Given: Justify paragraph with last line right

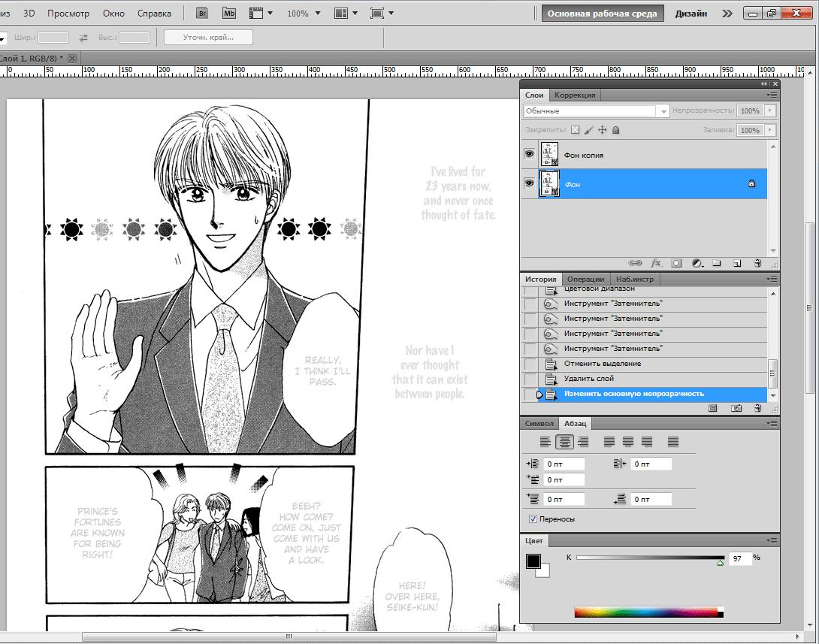Looking at the screenshot, I should (x=647, y=442).
